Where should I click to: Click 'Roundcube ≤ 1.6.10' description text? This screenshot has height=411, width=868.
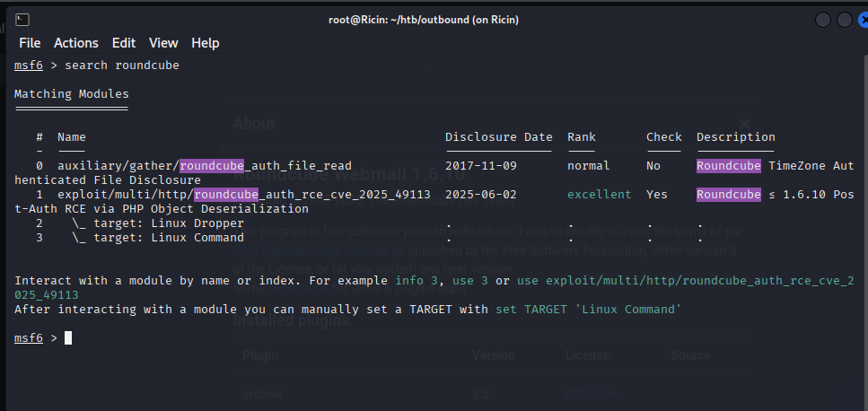760,195
